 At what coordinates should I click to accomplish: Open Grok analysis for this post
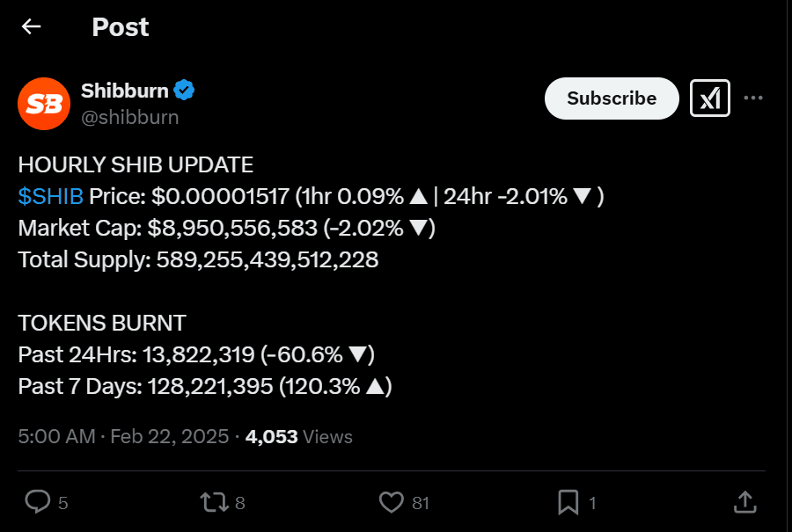point(709,98)
